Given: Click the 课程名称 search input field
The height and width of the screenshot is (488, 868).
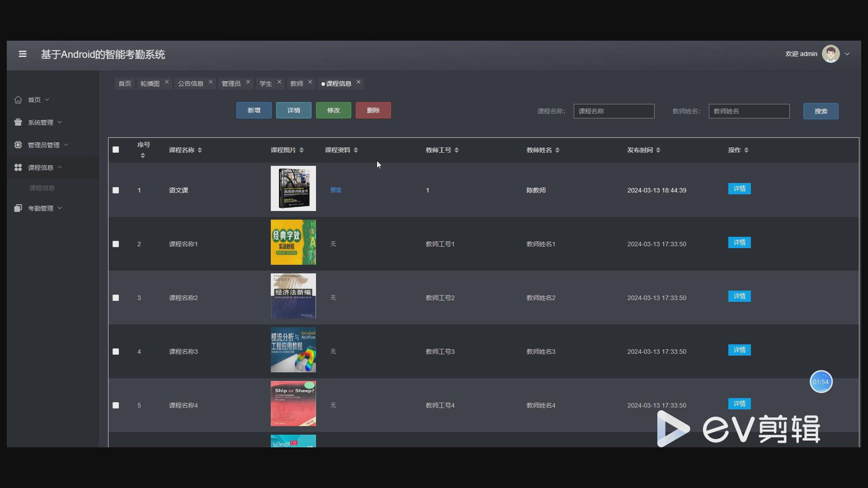Looking at the screenshot, I should pyautogui.click(x=613, y=111).
